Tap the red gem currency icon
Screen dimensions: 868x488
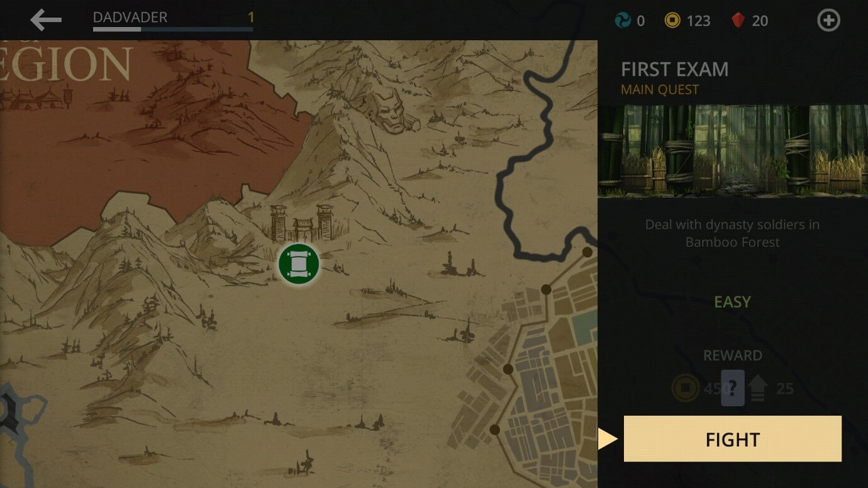738,21
